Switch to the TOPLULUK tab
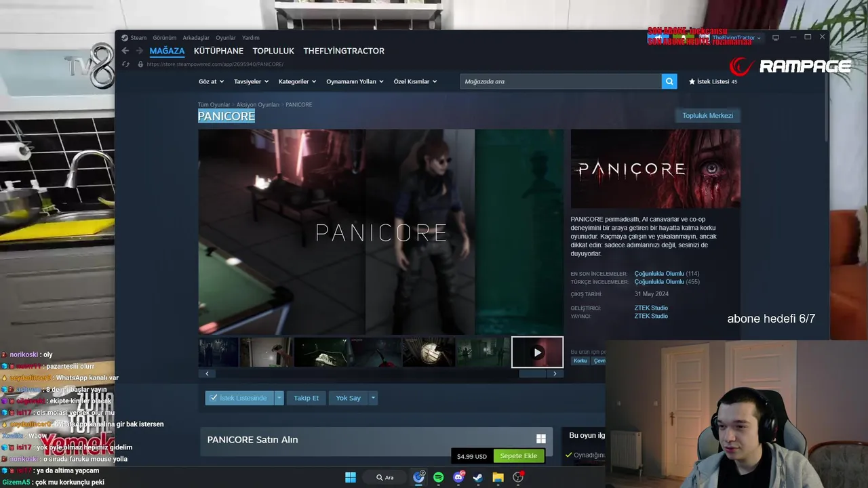Image resolution: width=868 pixels, height=488 pixels. coord(273,51)
